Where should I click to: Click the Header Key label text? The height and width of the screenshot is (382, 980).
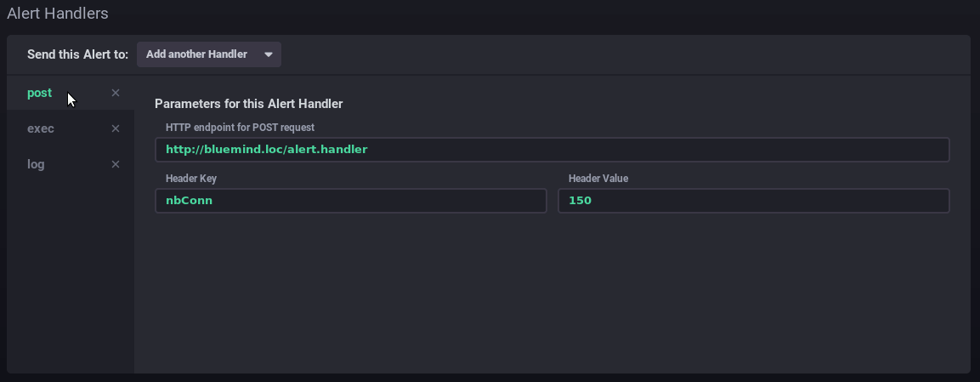click(x=192, y=179)
